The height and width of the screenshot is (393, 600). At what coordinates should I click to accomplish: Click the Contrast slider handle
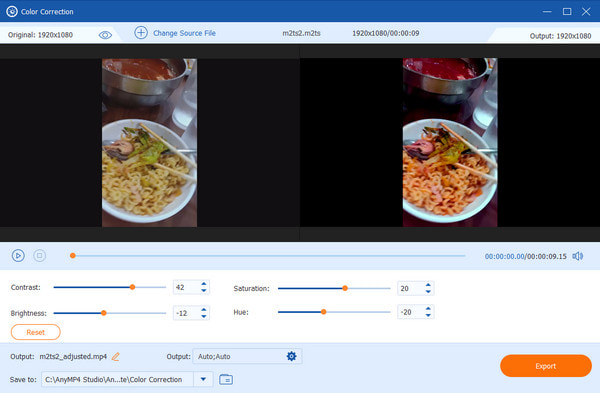(x=132, y=287)
